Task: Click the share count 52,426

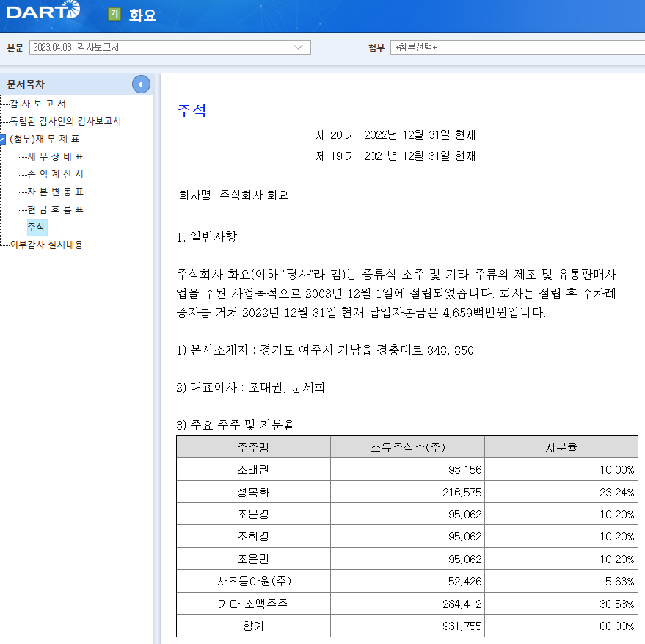Action: (464, 582)
